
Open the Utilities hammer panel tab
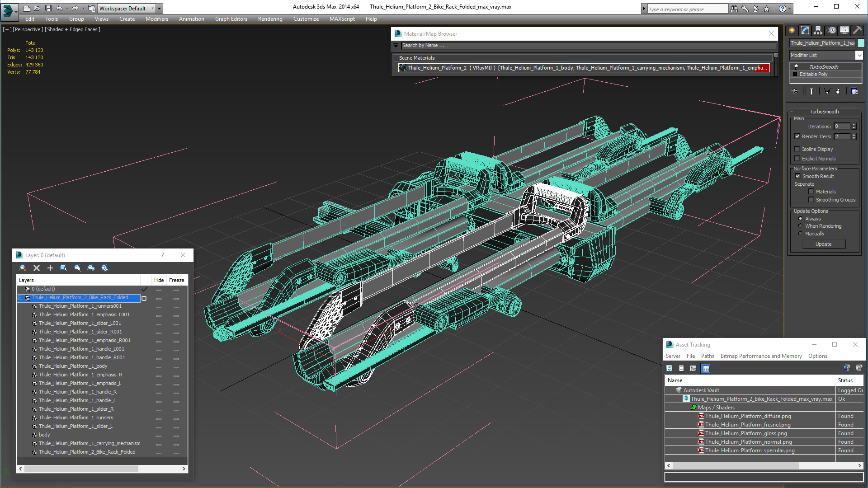(857, 30)
